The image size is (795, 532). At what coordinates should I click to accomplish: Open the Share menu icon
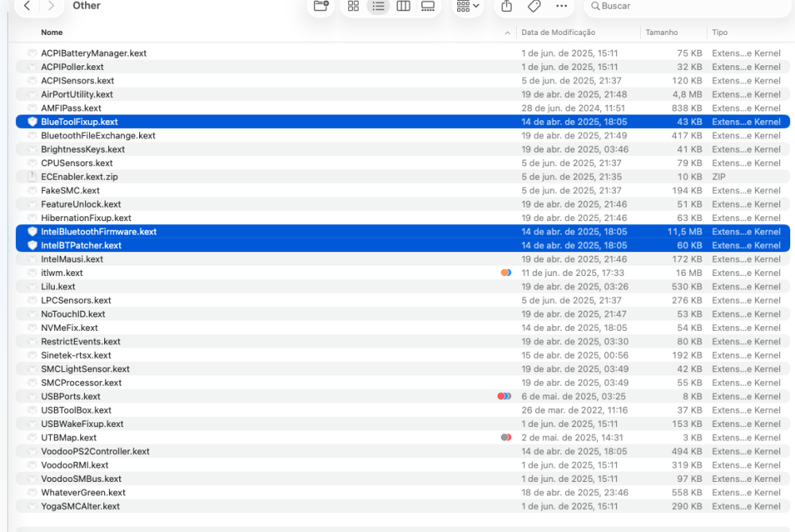(x=506, y=6)
